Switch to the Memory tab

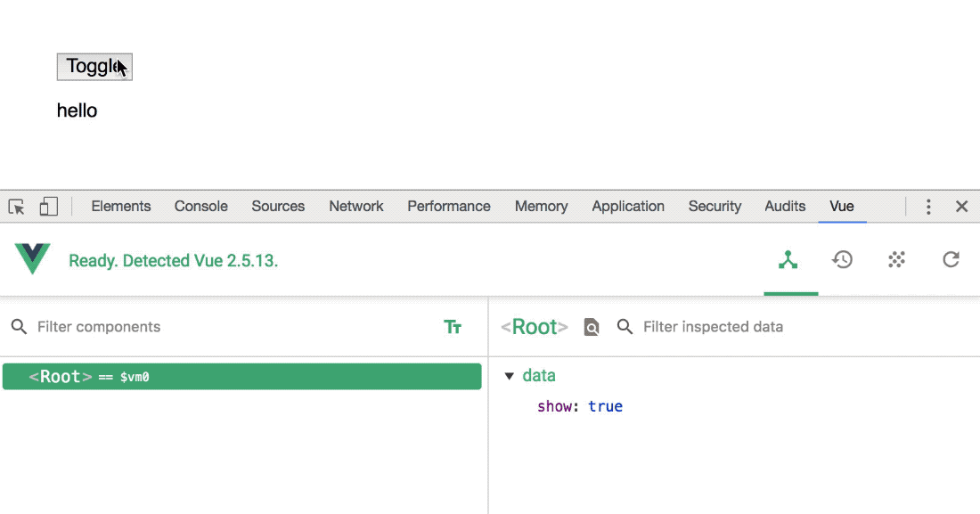point(541,207)
